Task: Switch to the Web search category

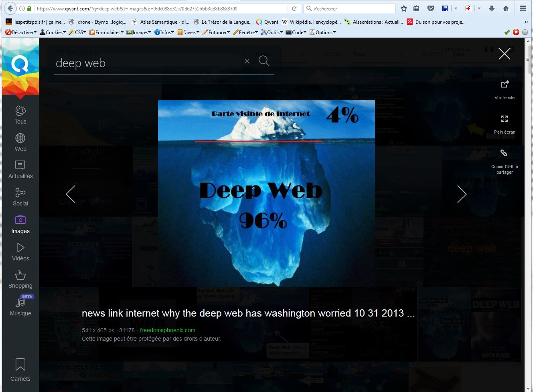Action: tap(20, 143)
